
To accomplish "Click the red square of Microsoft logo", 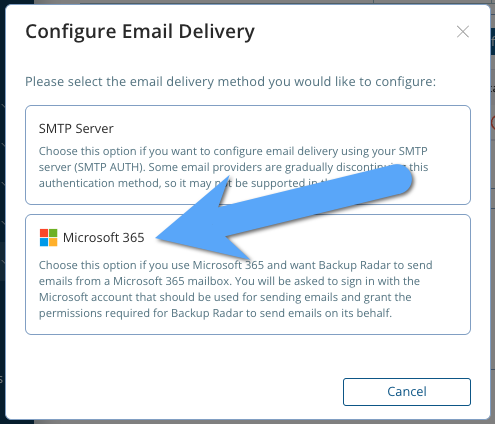I will point(44,233).
